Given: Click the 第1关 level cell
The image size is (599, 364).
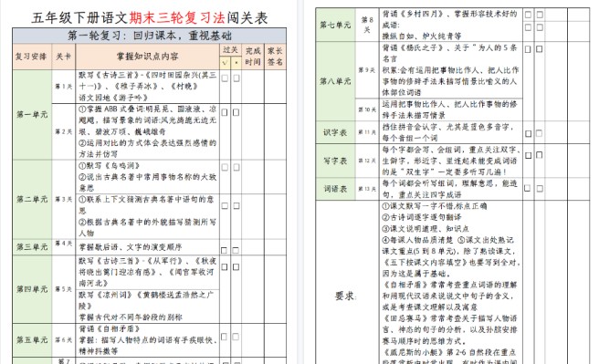Looking at the screenshot, I should click(x=63, y=87).
